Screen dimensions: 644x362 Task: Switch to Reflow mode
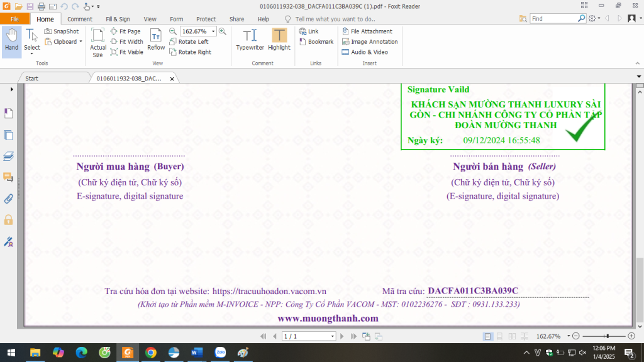[x=156, y=40]
